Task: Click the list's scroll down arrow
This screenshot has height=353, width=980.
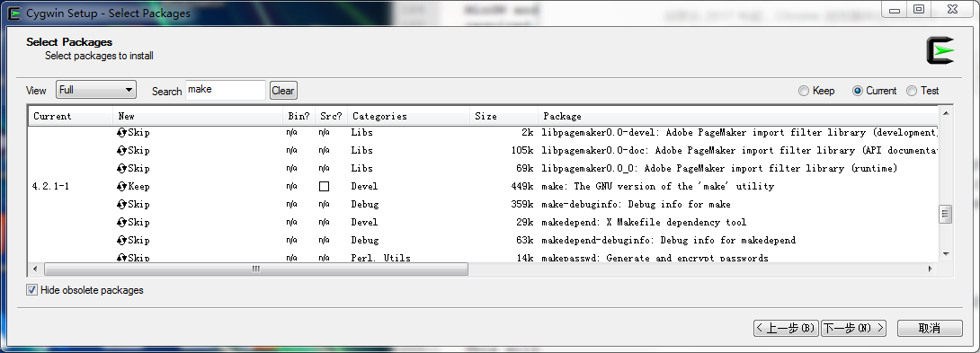Action: tap(946, 253)
